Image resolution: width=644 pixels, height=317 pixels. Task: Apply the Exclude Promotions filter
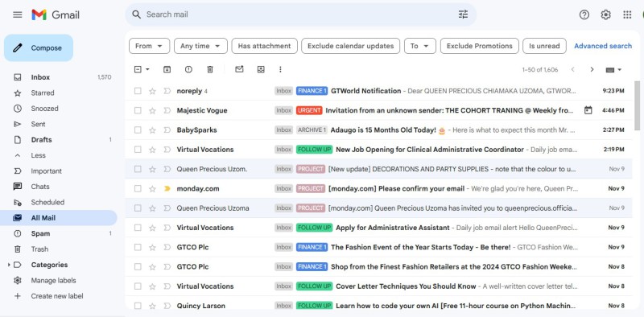479,46
